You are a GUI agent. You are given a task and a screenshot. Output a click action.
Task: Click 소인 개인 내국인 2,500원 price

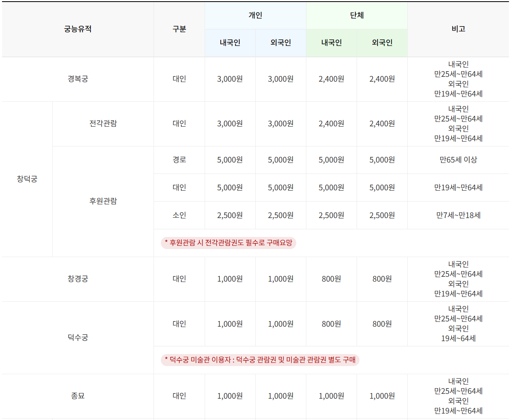pos(230,215)
